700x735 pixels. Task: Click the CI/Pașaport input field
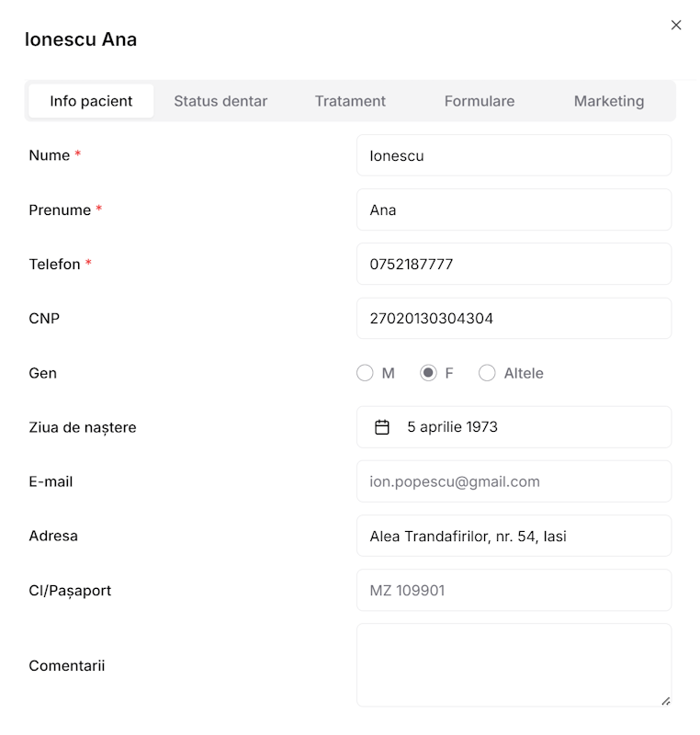point(513,590)
